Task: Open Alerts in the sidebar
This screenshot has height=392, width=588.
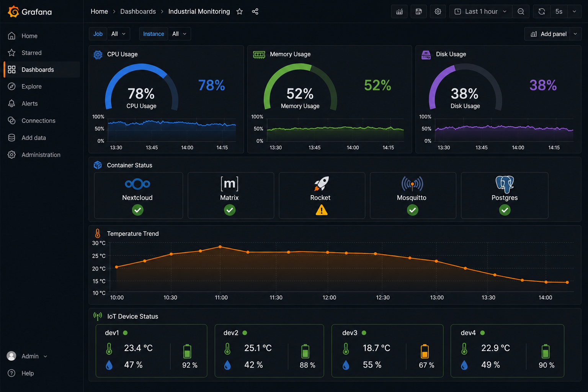Action: pyautogui.click(x=42, y=104)
